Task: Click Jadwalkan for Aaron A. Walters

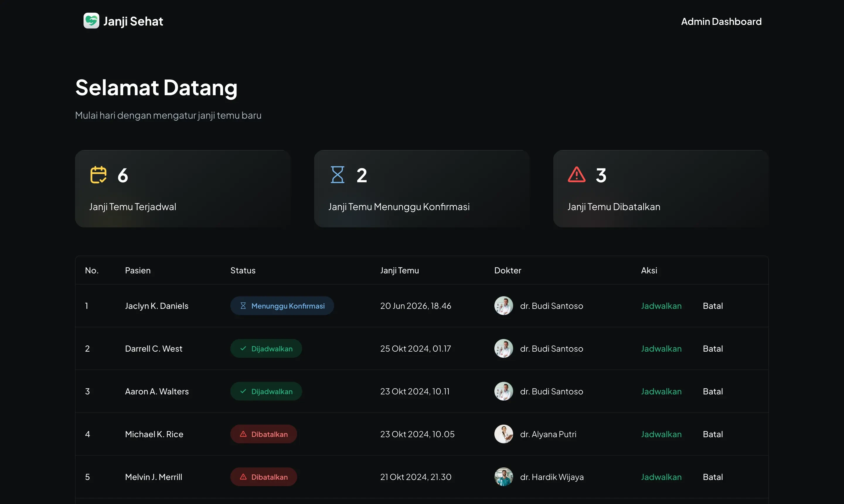Action: (661, 391)
